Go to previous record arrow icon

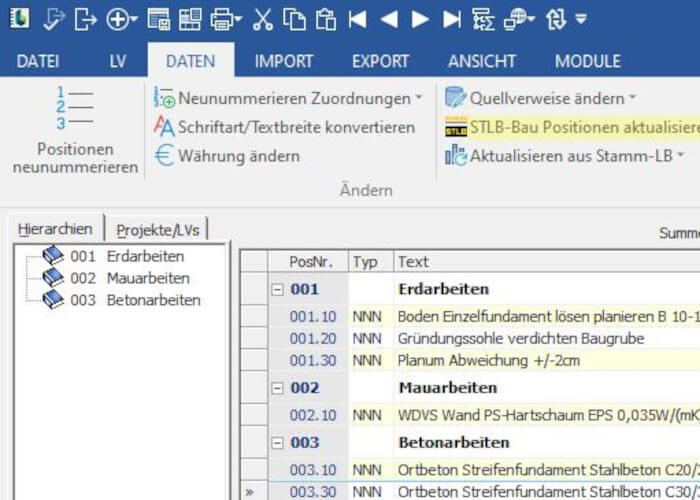tap(389, 20)
